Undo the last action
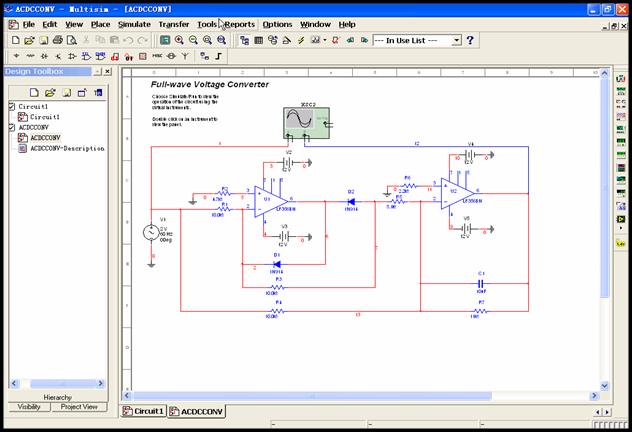 128,40
